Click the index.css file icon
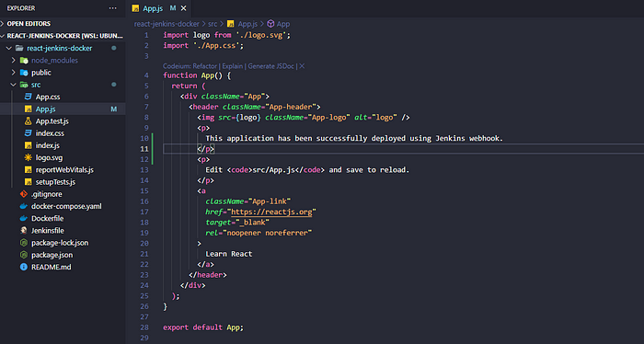This screenshot has height=344, width=644. [28, 133]
